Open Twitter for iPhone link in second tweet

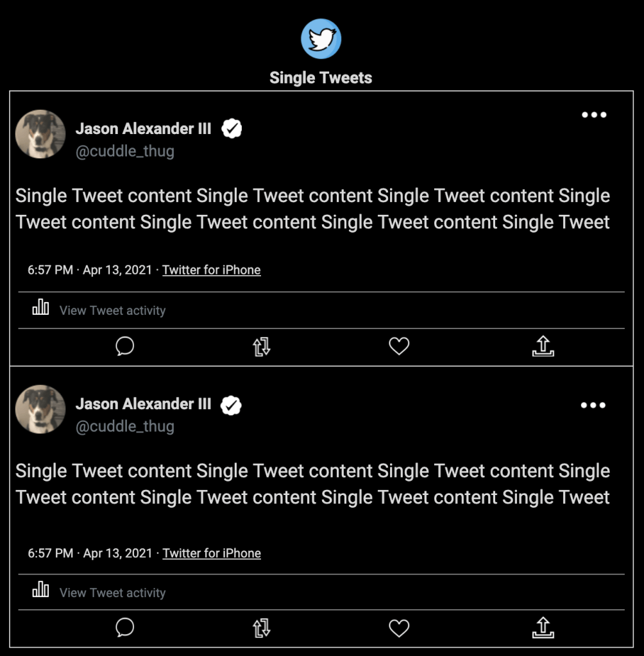coord(212,553)
